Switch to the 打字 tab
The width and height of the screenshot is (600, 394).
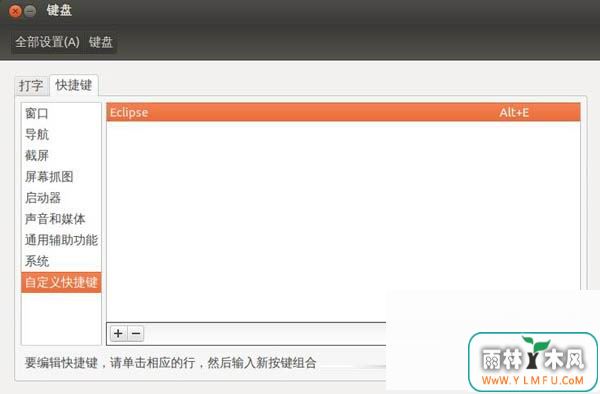click(31, 85)
